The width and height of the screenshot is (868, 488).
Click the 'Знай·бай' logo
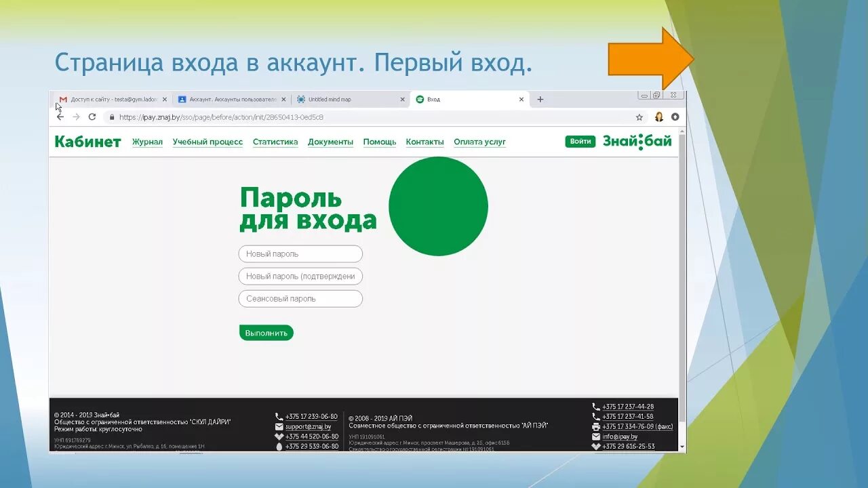(637, 141)
